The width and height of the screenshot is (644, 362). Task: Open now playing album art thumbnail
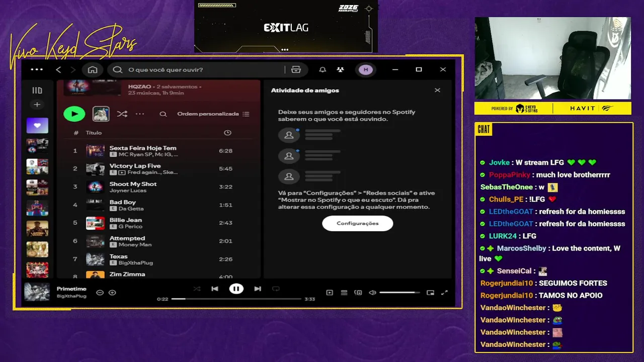(x=37, y=292)
